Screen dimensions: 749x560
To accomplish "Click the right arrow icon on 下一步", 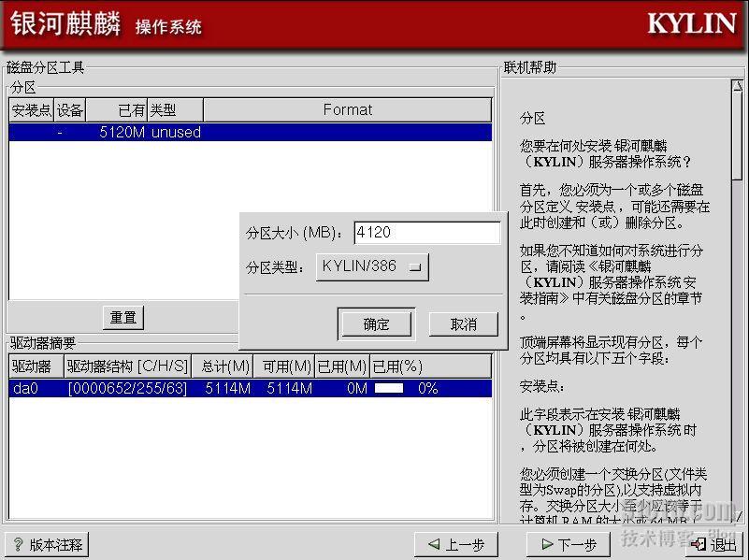I will [x=547, y=544].
